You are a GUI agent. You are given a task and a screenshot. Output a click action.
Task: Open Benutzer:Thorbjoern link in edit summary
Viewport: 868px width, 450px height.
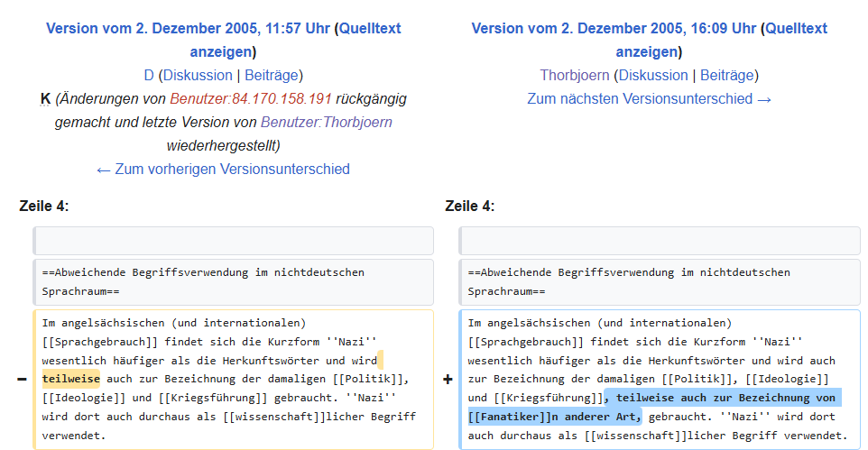(x=327, y=122)
